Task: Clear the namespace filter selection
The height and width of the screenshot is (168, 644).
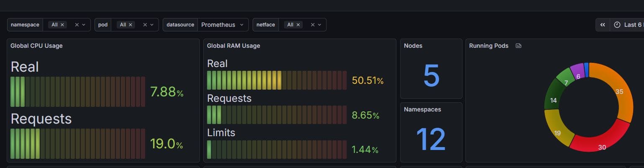Action: point(77,25)
